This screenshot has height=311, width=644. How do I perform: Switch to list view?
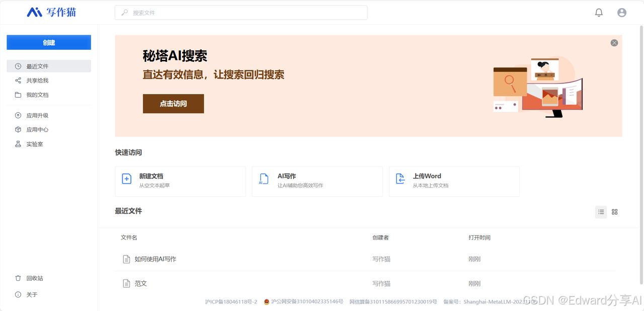601,212
